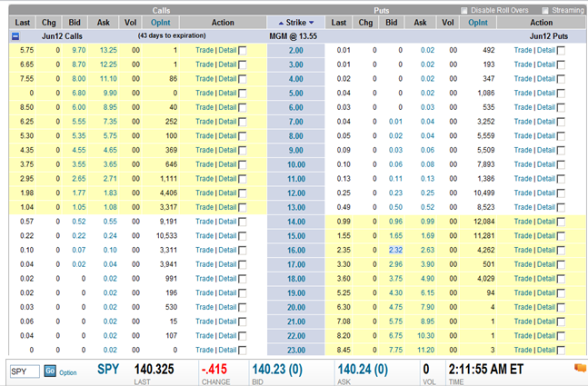Click the 0.22 bid for 15.00 call

tap(79, 236)
